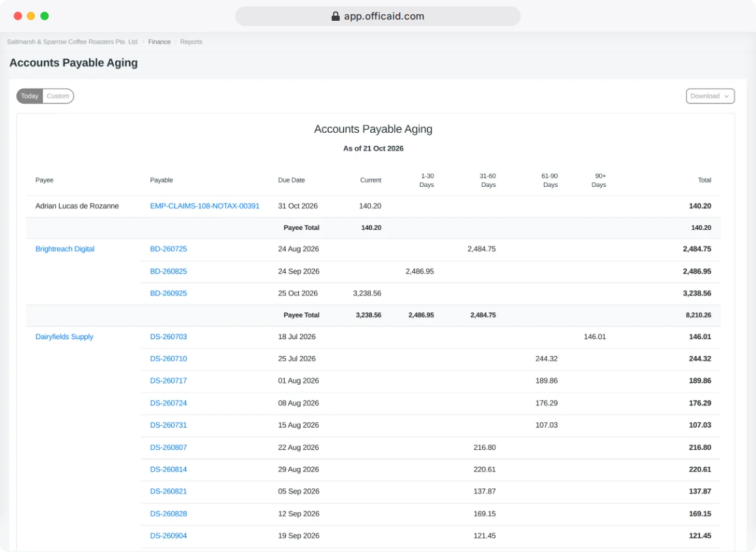
Task: Click the Accounts Payable Aging page heading
Action: click(74, 62)
